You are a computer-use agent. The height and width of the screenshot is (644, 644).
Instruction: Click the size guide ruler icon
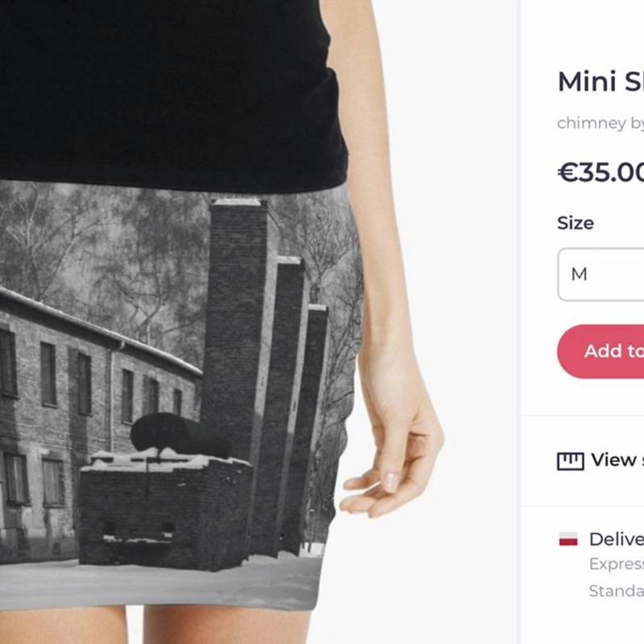[x=571, y=460]
